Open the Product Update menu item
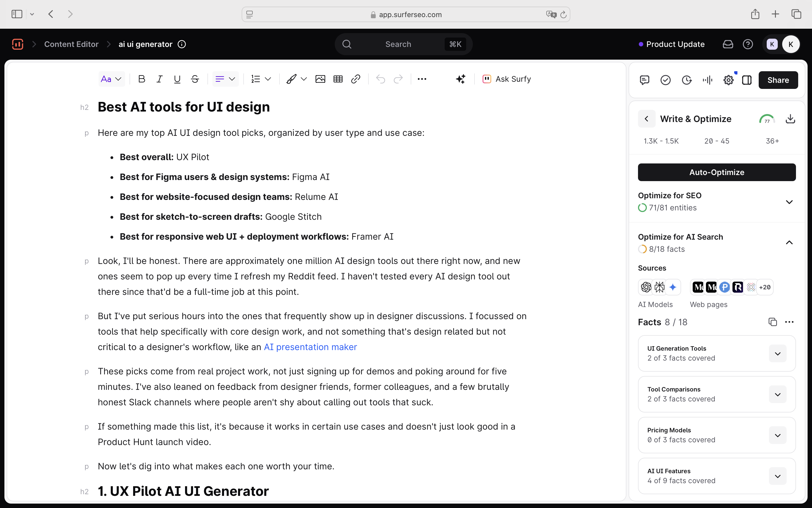 click(x=675, y=44)
